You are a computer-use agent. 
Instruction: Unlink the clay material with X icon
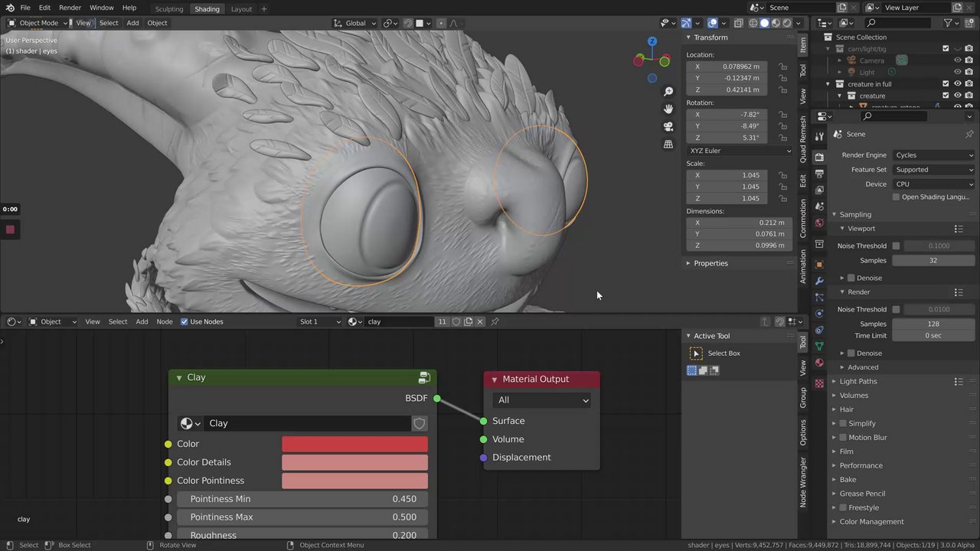(480, 321)
